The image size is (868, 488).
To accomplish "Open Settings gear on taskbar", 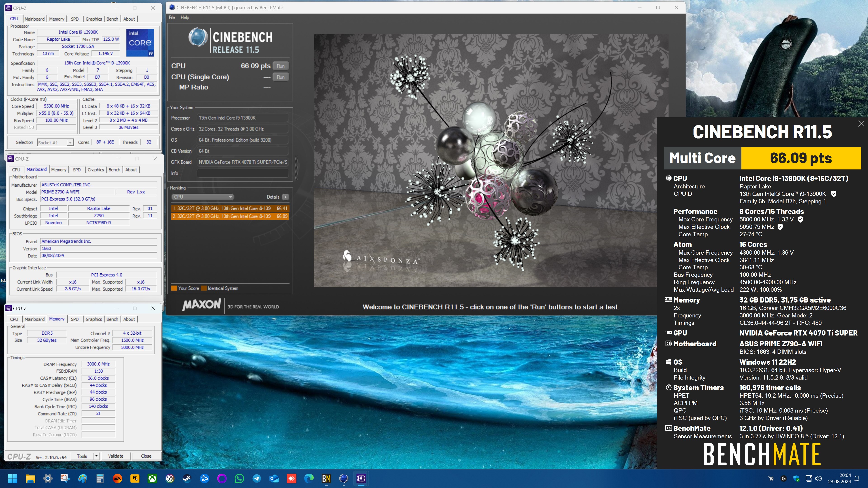I will [x=47, y=479].
